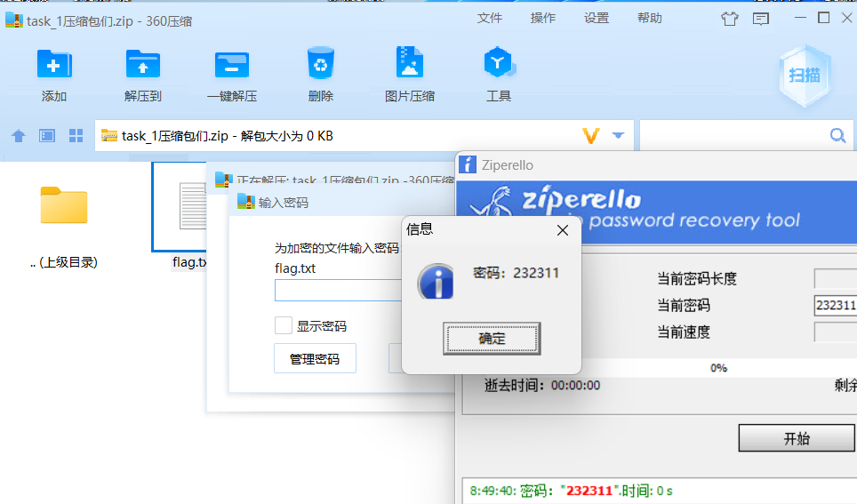
Task: Click the 删除 (Delete) recycle bin icon
Action: click(321, 63)
